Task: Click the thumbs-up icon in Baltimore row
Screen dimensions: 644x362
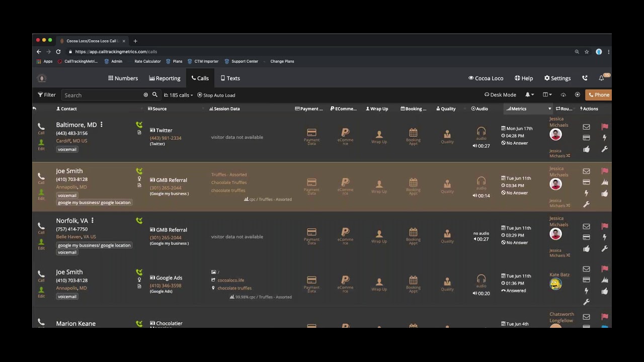Action: click(x=586, y=149)
